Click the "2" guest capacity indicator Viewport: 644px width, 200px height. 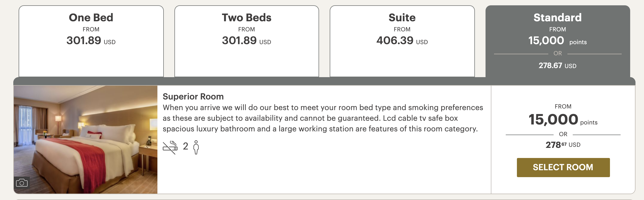[x=185, y=147]
